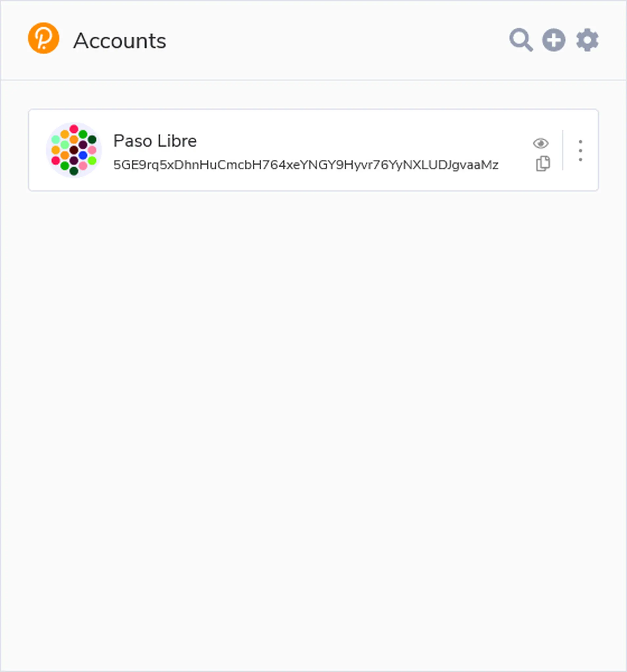Click the address starting with 5GE9rq5x
Viewport: 627px width, 672px height.
[x=305, y=165]
